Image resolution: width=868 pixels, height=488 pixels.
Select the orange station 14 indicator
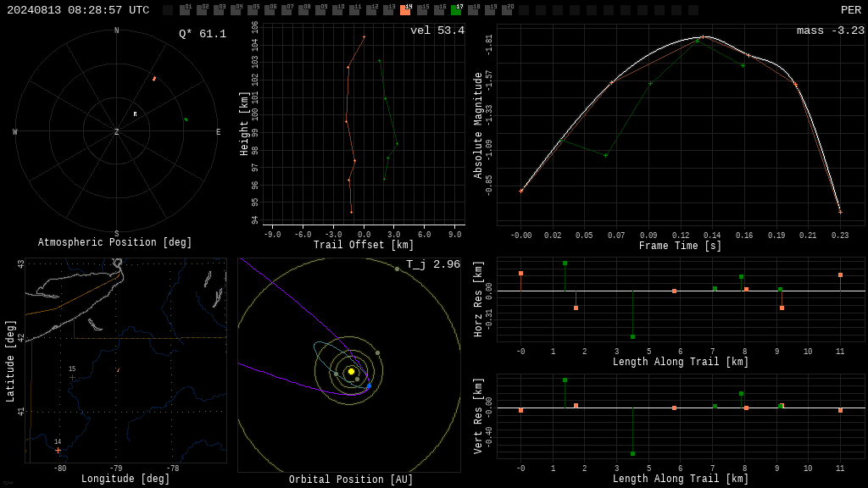(x=405, y=10)
